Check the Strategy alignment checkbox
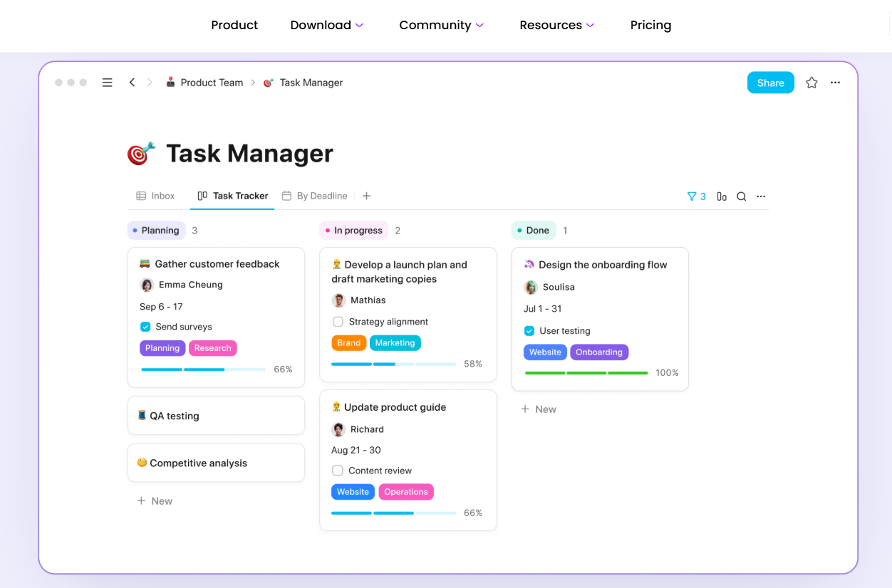 click(338, 322)
